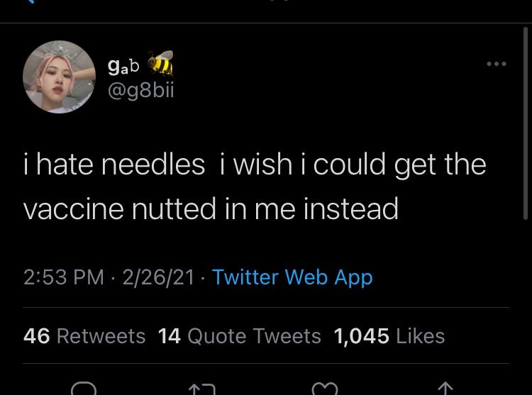Open the more options ellipsis menu

point(496,64)
